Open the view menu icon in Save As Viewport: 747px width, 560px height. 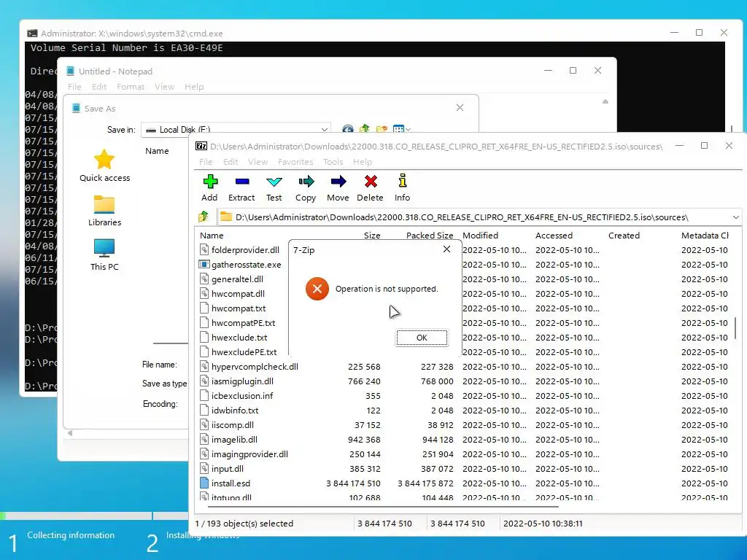pyautogui.click(x=401, y=128)
